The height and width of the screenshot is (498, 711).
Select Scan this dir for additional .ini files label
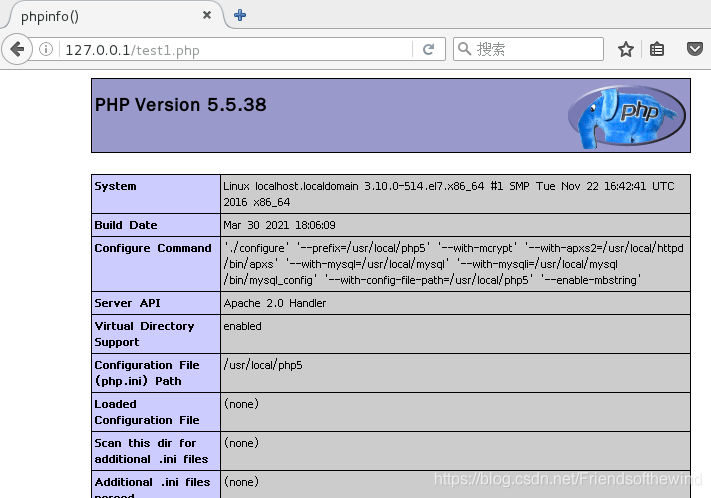(151, 451)
